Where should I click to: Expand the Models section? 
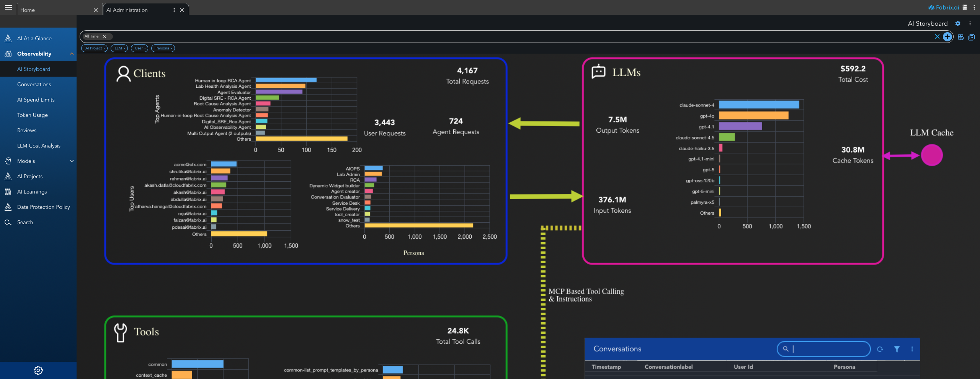(72, 161)
